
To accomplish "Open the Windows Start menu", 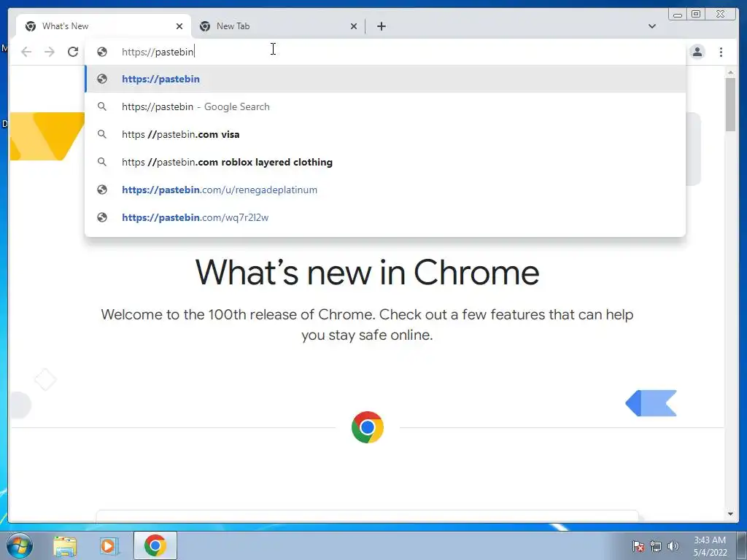I will [x=19, y=545].
